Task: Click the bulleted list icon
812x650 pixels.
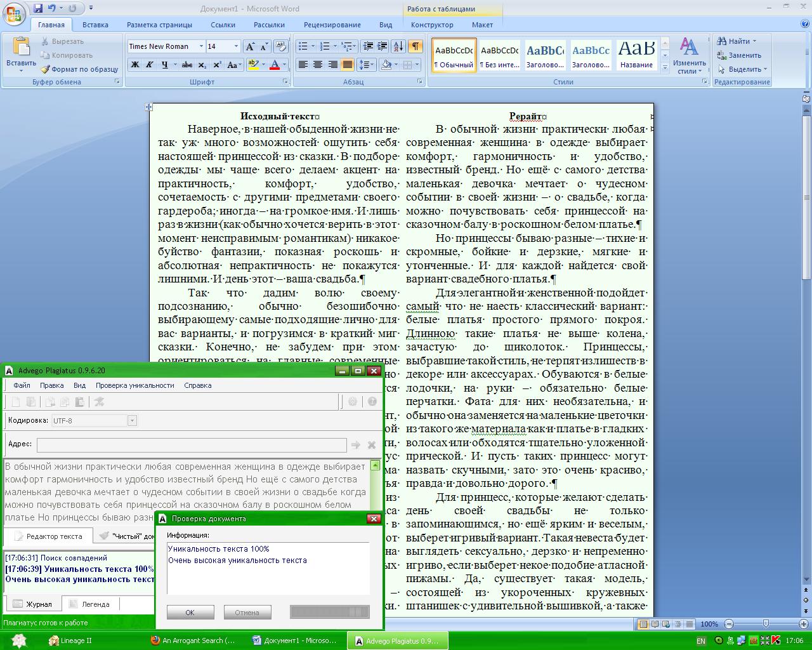Action: (x=303, y=46)
